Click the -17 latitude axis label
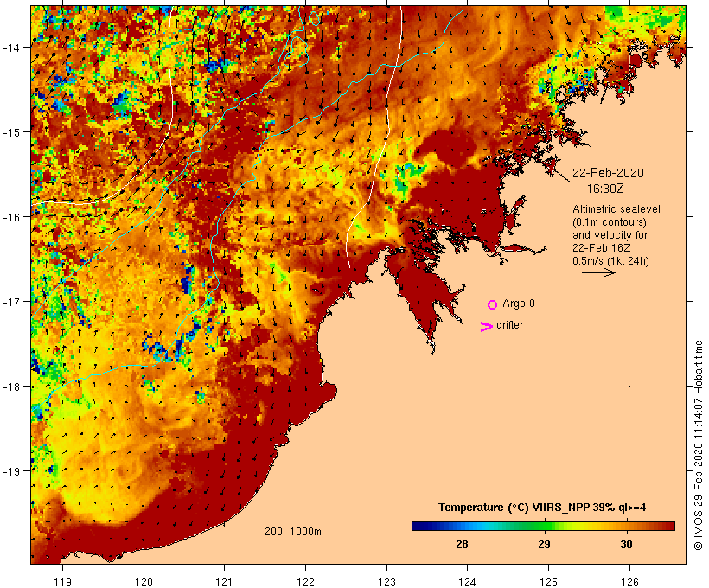Image resolution: width=709 pixels, height=588 pixels. (10, 302)
